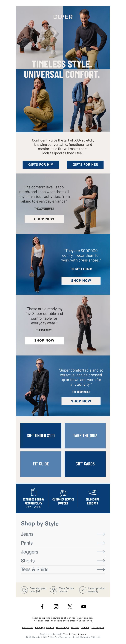The width and height of the screenshot is (126, 644).
Task: Click the DU/ER logo at top
Action: (x=63, y=17)
